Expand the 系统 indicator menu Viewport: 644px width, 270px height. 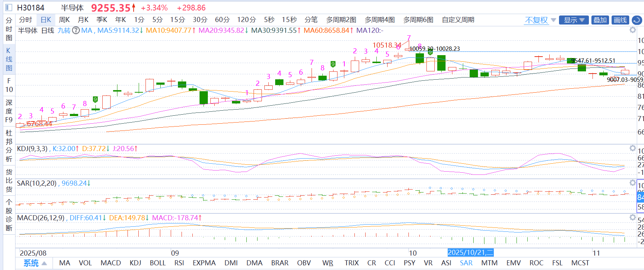point(35,263)
